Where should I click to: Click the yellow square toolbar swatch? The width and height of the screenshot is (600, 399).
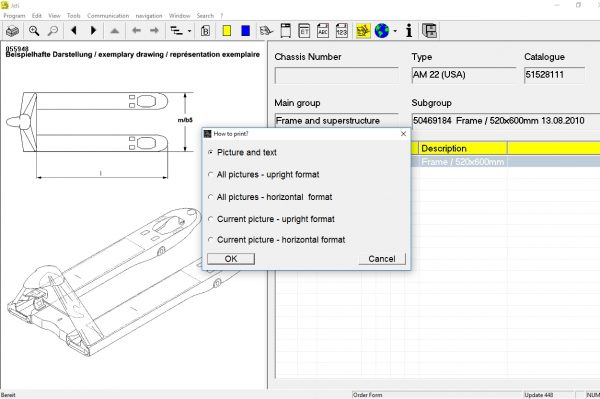pyautogui.click(x=227, y=31)
